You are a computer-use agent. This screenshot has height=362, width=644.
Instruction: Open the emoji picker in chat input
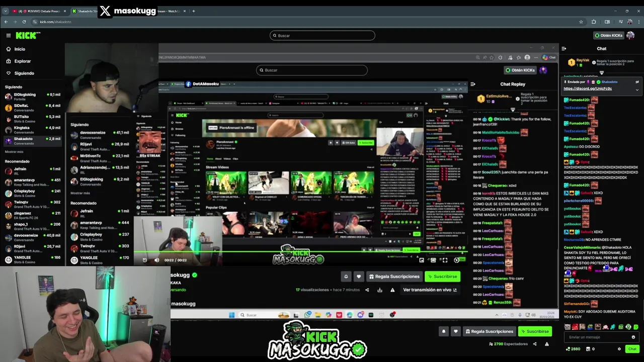[x=633, y=337]
